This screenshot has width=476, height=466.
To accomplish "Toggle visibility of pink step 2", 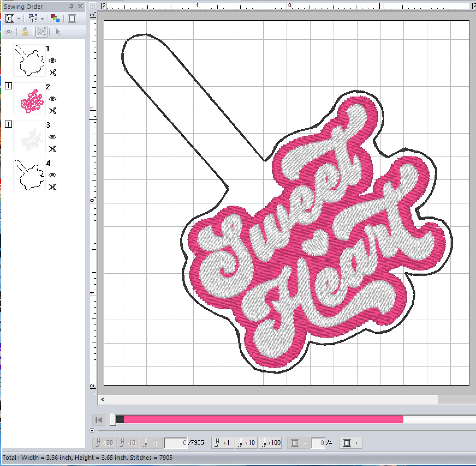I will tap(52, 99).
